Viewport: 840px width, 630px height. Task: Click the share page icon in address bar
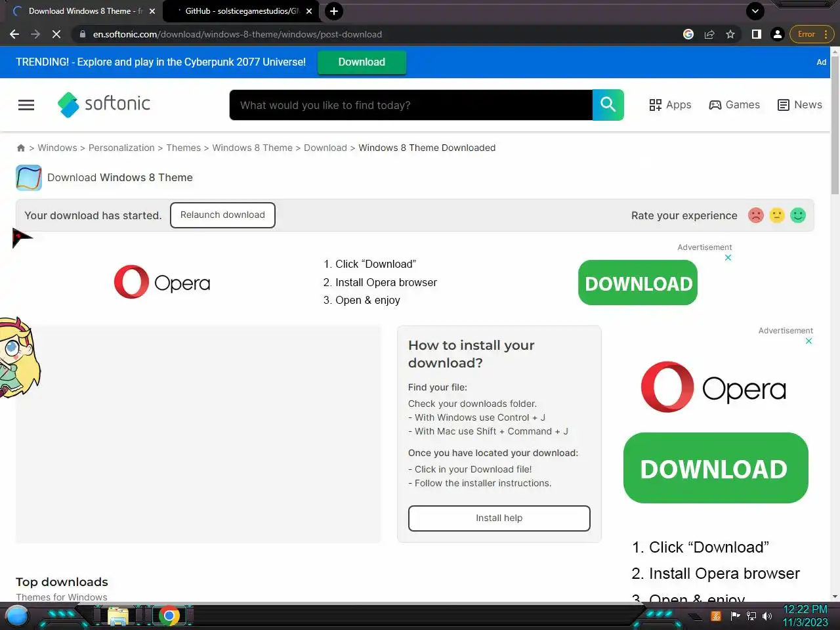(x=709, y=34)
